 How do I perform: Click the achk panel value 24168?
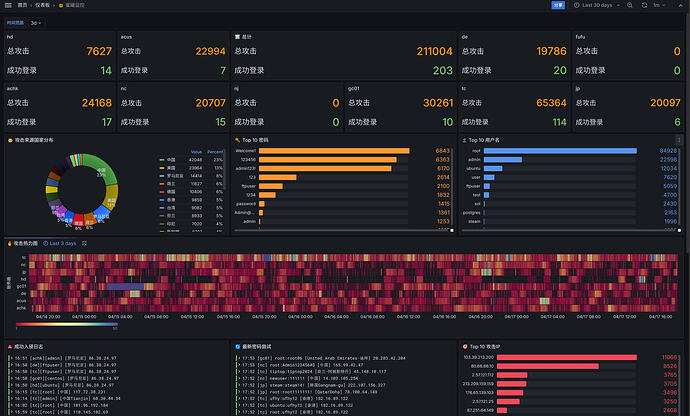pyautogui.click(x=97, y=103)
